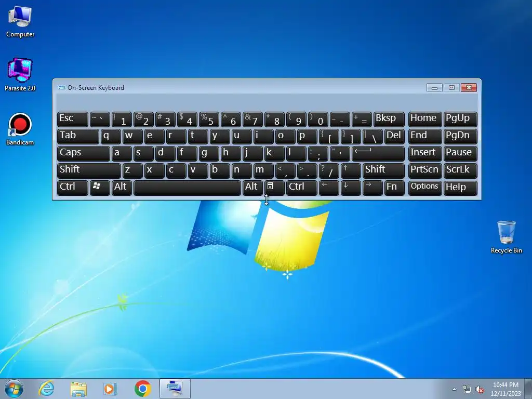Toggle the right Shift key
The height and width of the screenshot is (399, 532).
click(383, 170)
